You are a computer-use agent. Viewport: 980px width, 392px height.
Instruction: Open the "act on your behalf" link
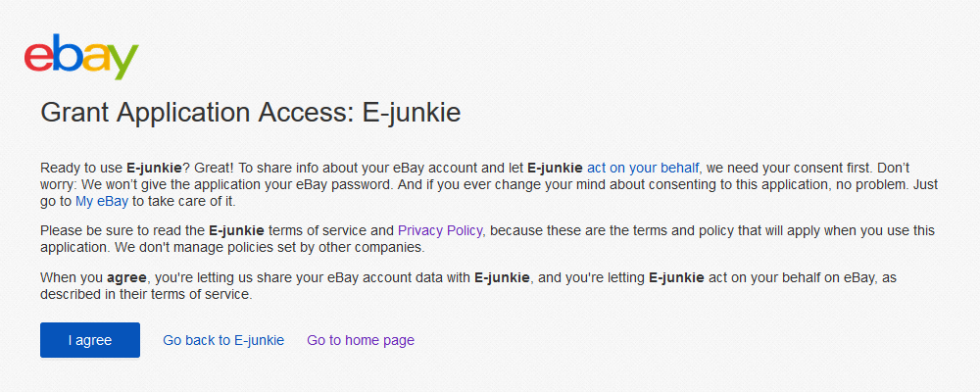(x=643, y=169)
